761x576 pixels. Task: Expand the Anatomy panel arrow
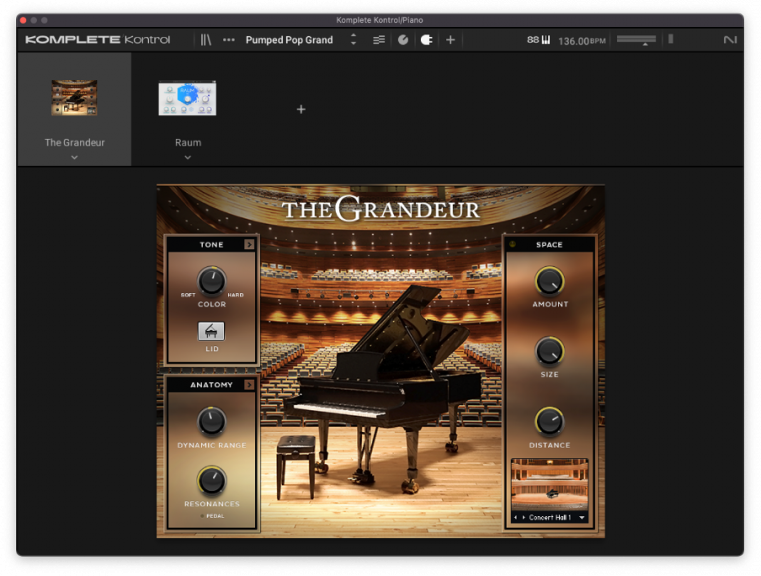pyautogui.click(x=249, y=385)
